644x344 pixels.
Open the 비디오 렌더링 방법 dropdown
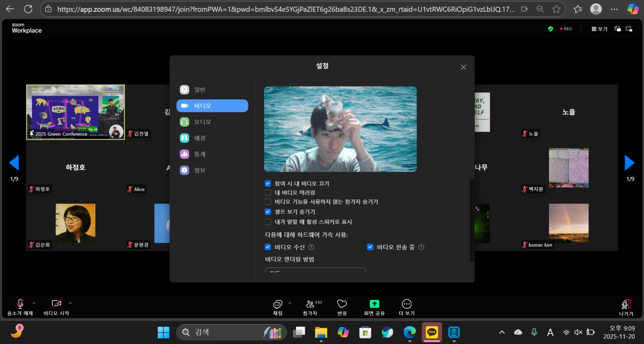coord(315,271)
